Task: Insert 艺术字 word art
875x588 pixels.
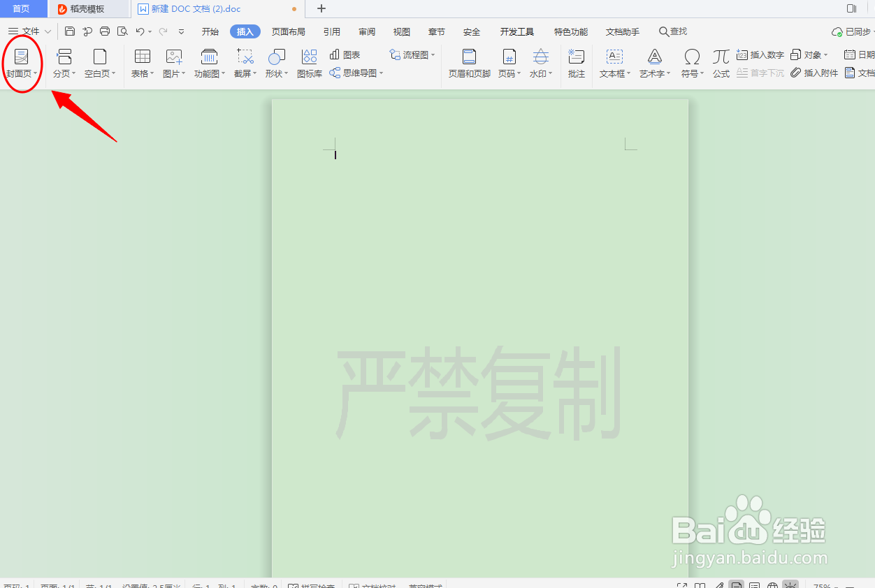Action: pyautogui.click(x=654, y=64)
